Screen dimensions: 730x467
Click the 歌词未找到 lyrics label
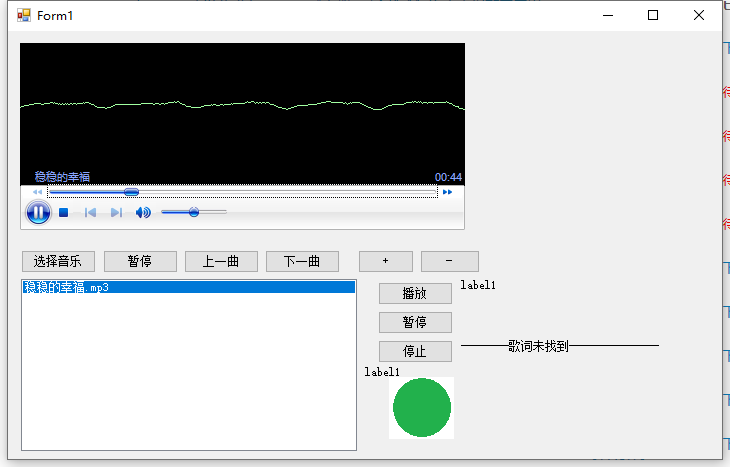[560, 346]
